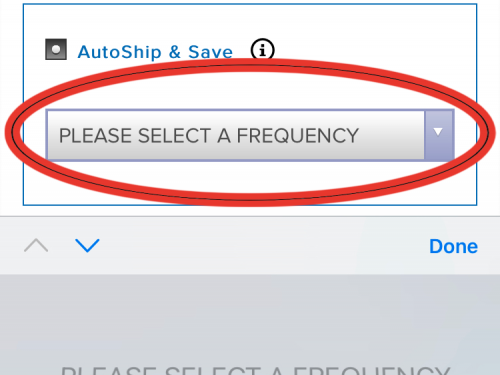Open the Please Select a Frequency dropdown
This screenshot has height=375, width=500.
(x=250, y=135)
